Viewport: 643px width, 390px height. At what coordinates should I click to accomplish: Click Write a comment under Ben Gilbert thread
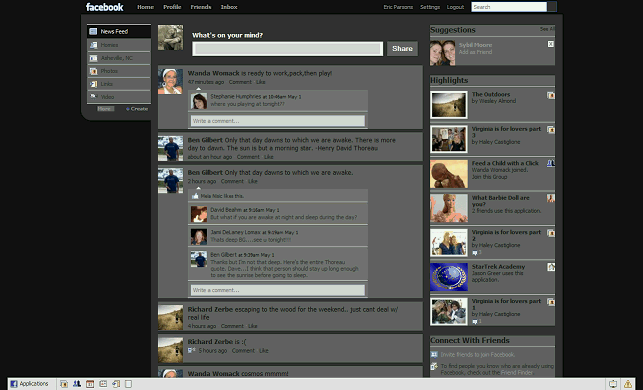coord(278,290)
